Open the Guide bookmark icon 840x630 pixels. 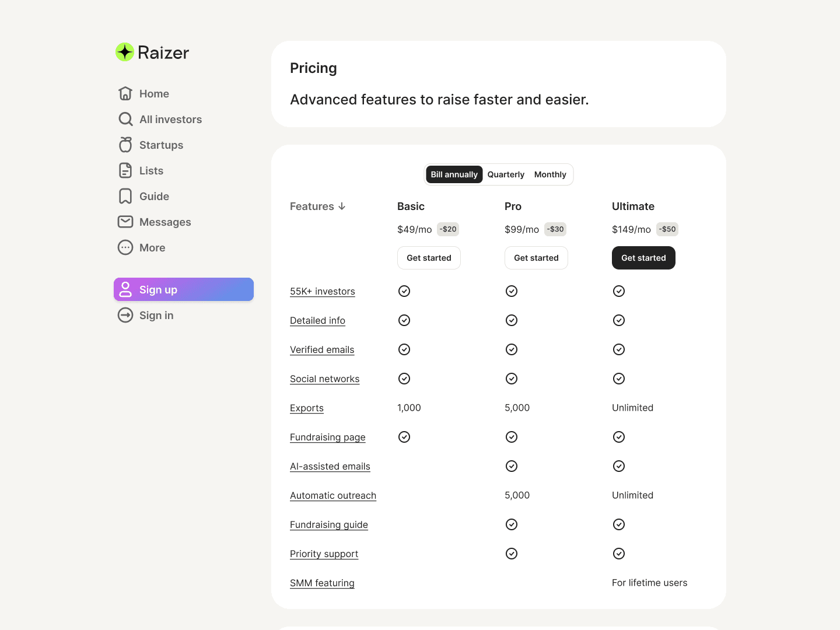(125, 196)
